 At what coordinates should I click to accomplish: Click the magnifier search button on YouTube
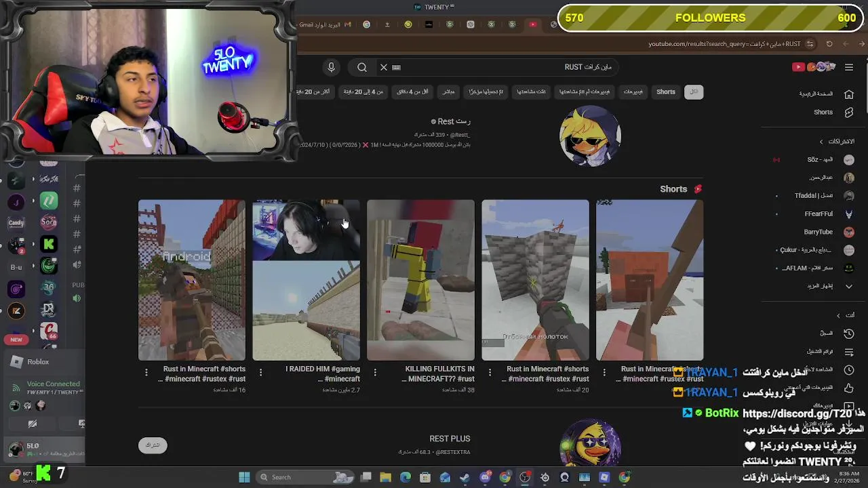click(362, 67)
